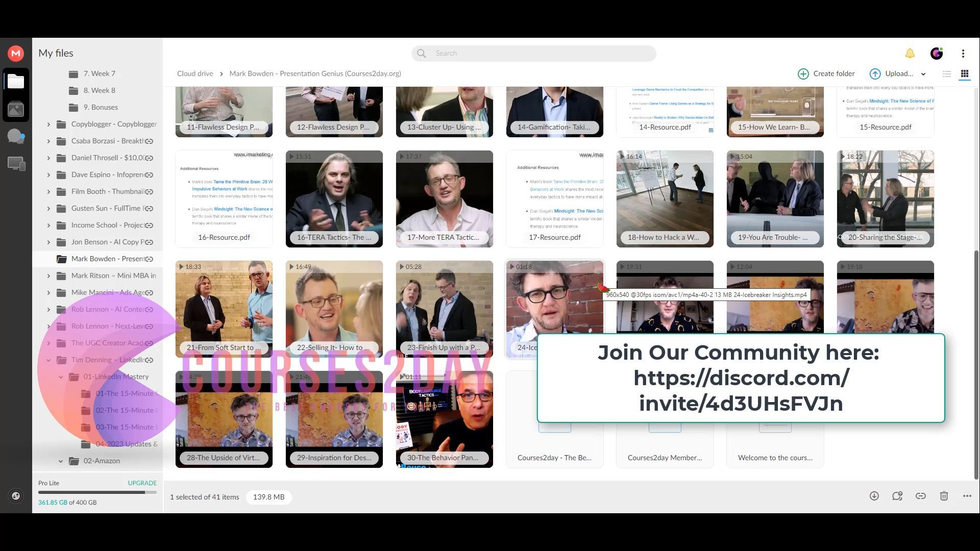The width and height of the screenshot is (980, 551).
Task: Click the Create folder button
Action: tap(826, 73)
